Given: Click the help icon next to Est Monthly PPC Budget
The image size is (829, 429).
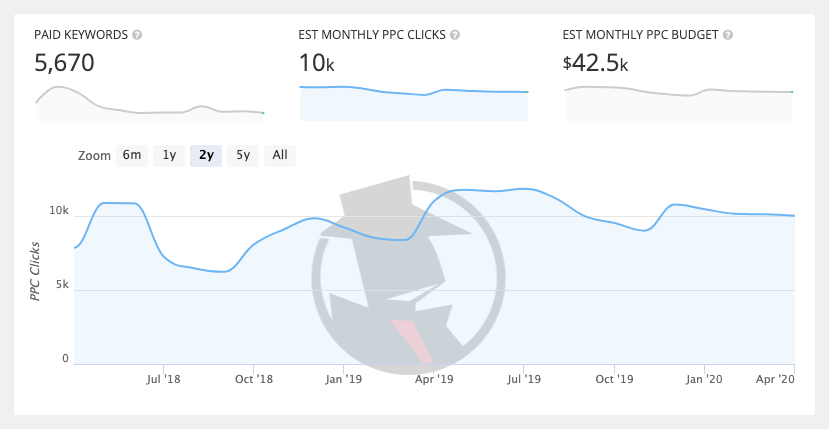Looking at the screenshot, I should (727, 35).
